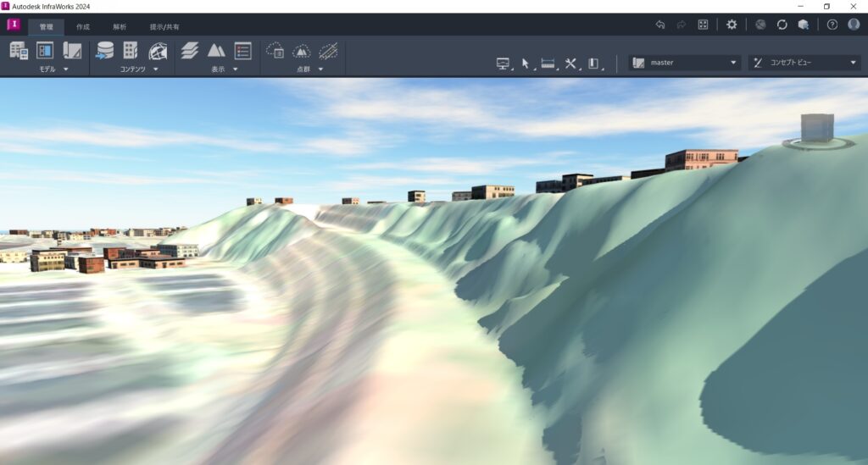The image size is (868, 465).
Task: Click the 点群 group label
Action: pyautogui.click(x=303, y=69)
